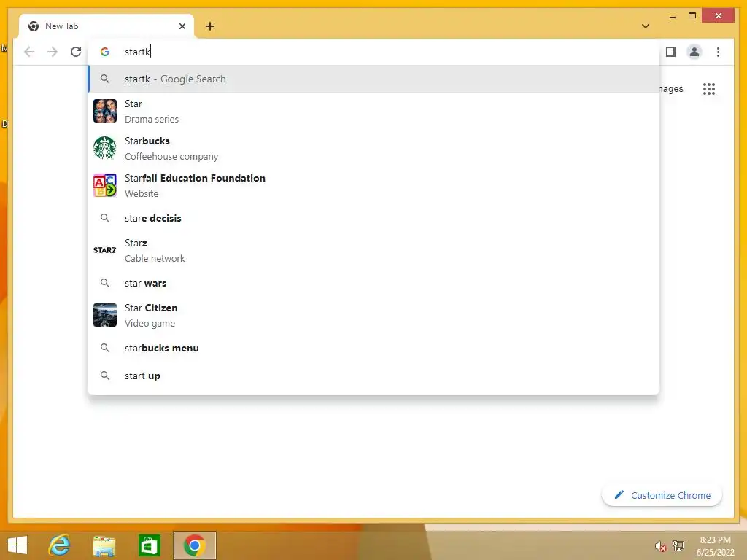Select the Starz cable network suggestion
Viewport: 747px width, 560px height.
click(x=374, y=251)
